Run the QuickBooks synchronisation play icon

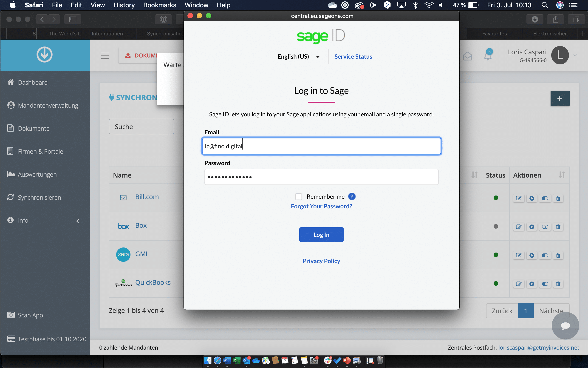(x=532, y=284)
